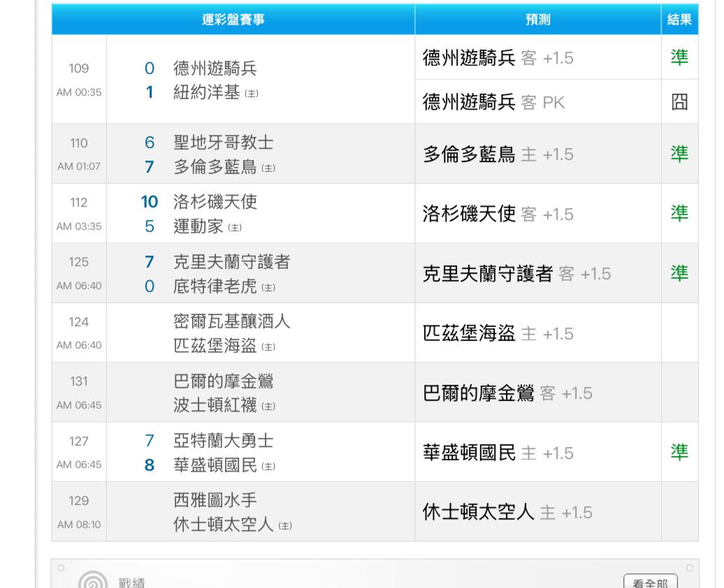The height and width of the screenshot is (588, 724).
Task: Click score 6 for 聖地牙哥教士
Action: (149, 142)
